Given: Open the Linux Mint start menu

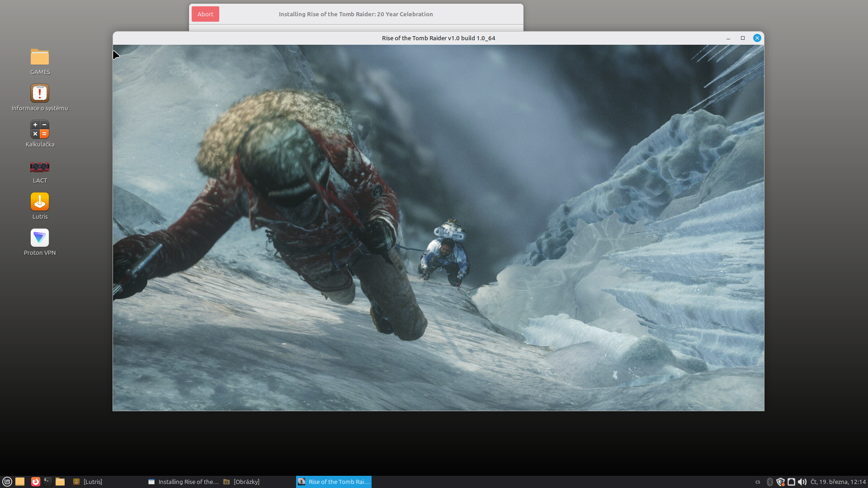Looking at the screenshot, I should point(7,482).
